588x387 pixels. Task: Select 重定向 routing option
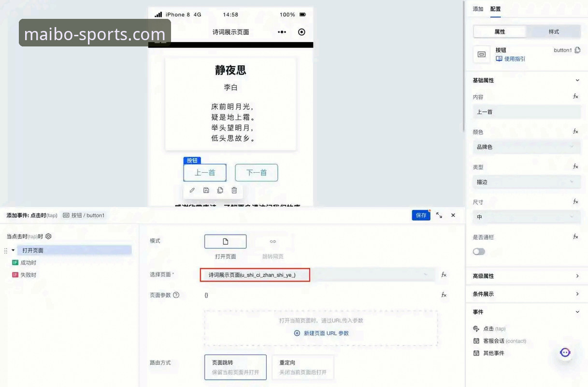[x=303, y=367]
